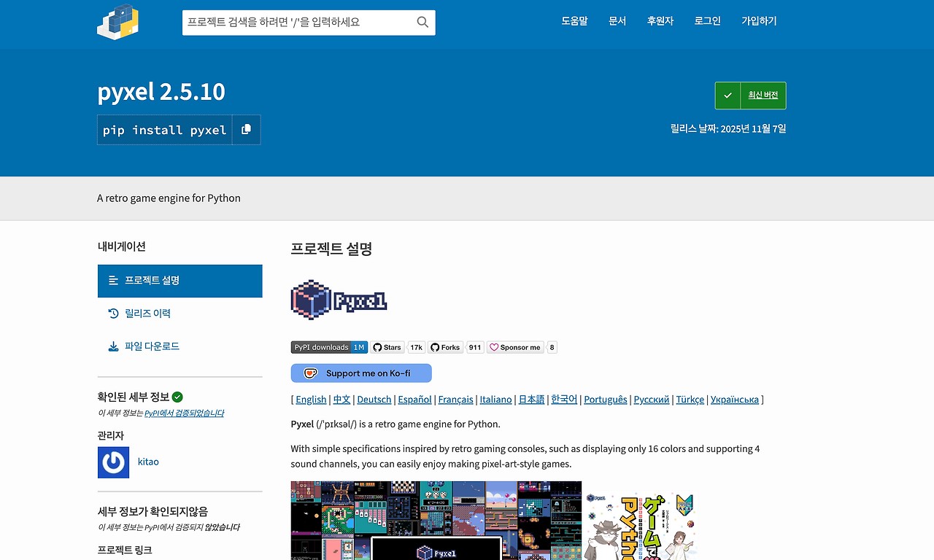The image size is (934, 560).
Task: Open the 파일 다운로드 tab
Action: [152, 346]
